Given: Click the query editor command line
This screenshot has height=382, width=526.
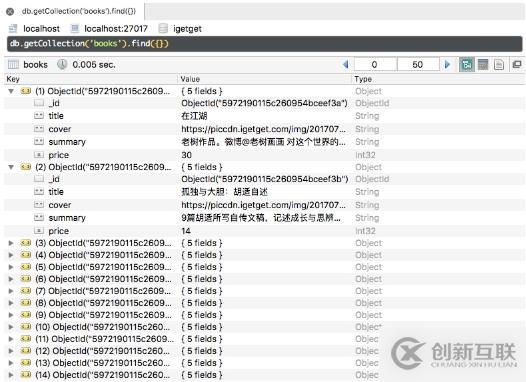Looking at the screenshot, I should tap(264, 44).
